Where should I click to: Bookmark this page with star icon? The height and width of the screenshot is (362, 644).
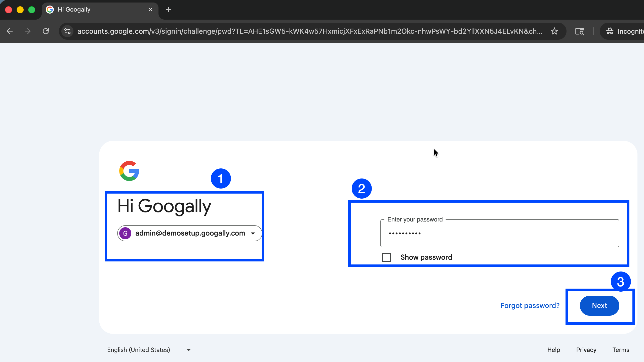[x=554, y=31]
